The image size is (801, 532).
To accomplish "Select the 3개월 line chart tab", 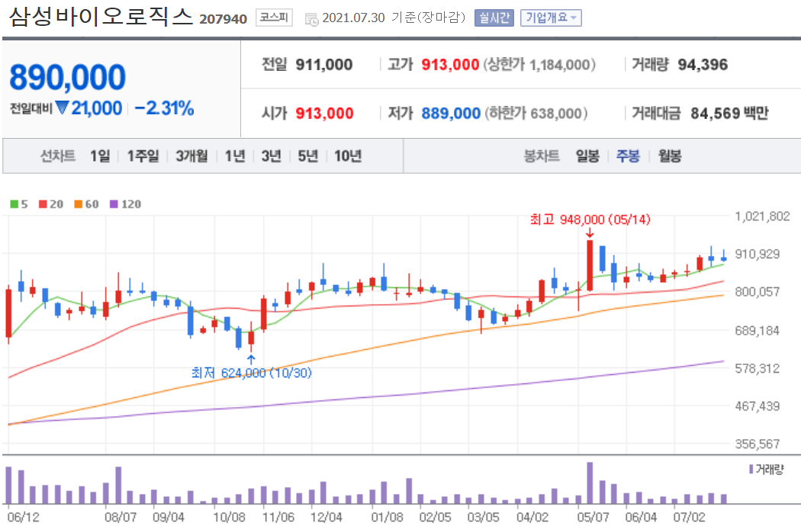I will point(191,155).
